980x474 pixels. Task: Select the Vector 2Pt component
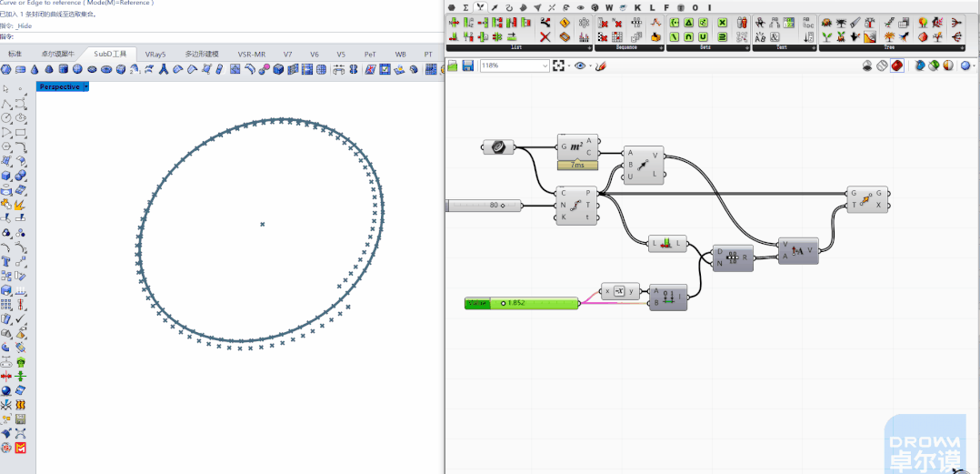pyautogui.click(x=644, y=166)
